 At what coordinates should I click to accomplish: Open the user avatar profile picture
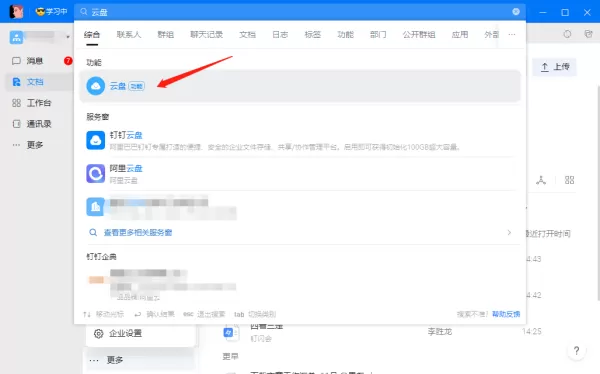[16, 12]
